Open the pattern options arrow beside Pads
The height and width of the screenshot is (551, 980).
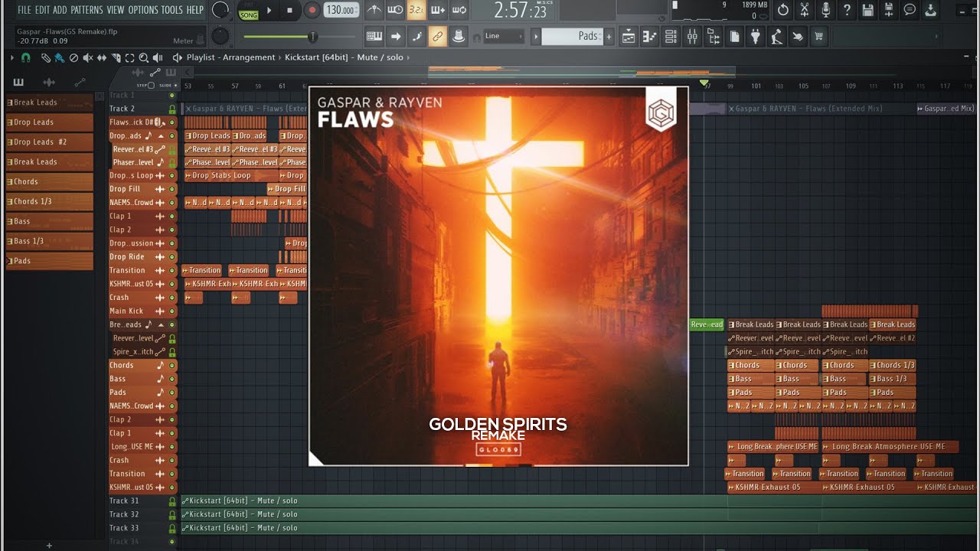click(536, 36)
